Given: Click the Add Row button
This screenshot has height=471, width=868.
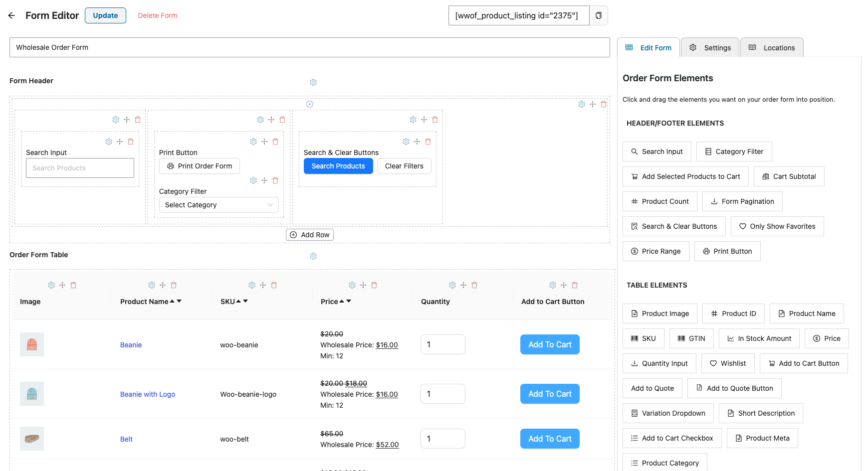Looking at the screenshot, I should click(x=310, y=235).
